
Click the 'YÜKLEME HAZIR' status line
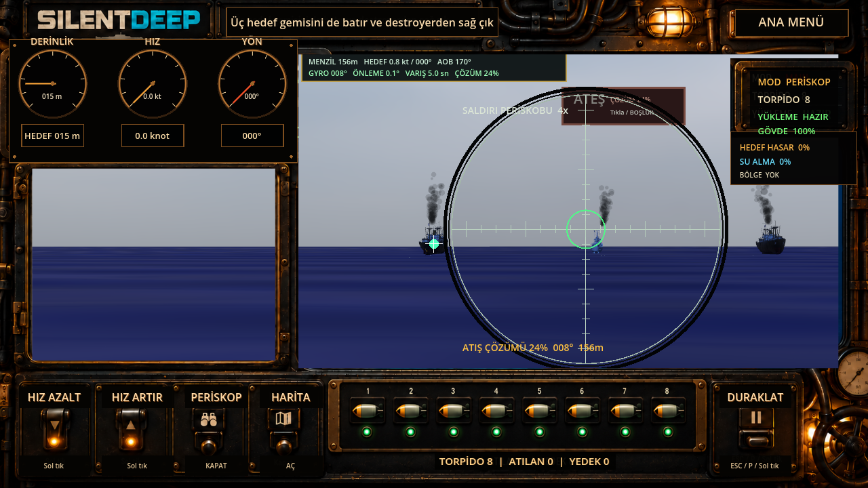pyautogui.click(x=793, y=117)
